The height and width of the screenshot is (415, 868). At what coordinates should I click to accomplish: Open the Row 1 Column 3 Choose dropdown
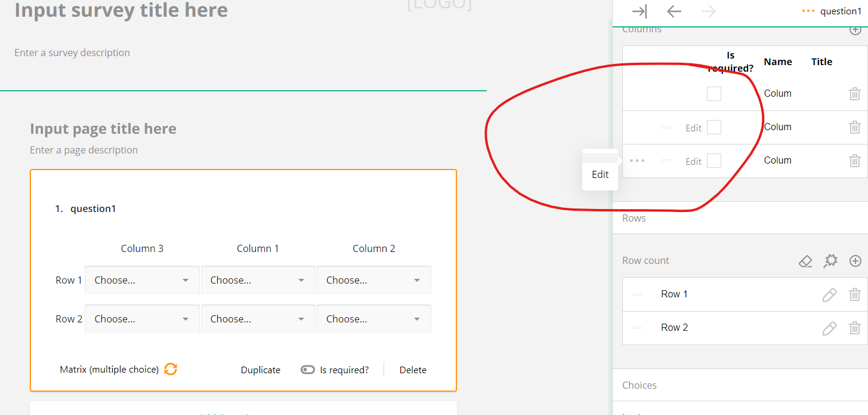tap(141, 279)
